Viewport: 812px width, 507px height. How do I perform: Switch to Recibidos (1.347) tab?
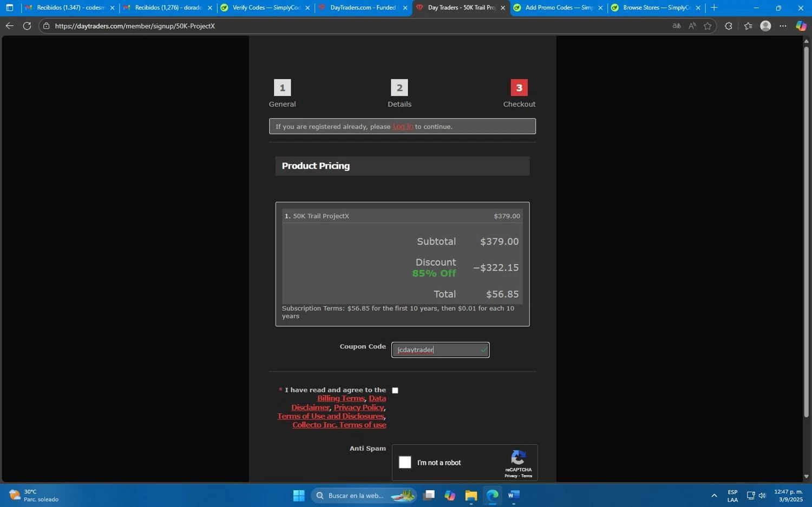(70, 8)
